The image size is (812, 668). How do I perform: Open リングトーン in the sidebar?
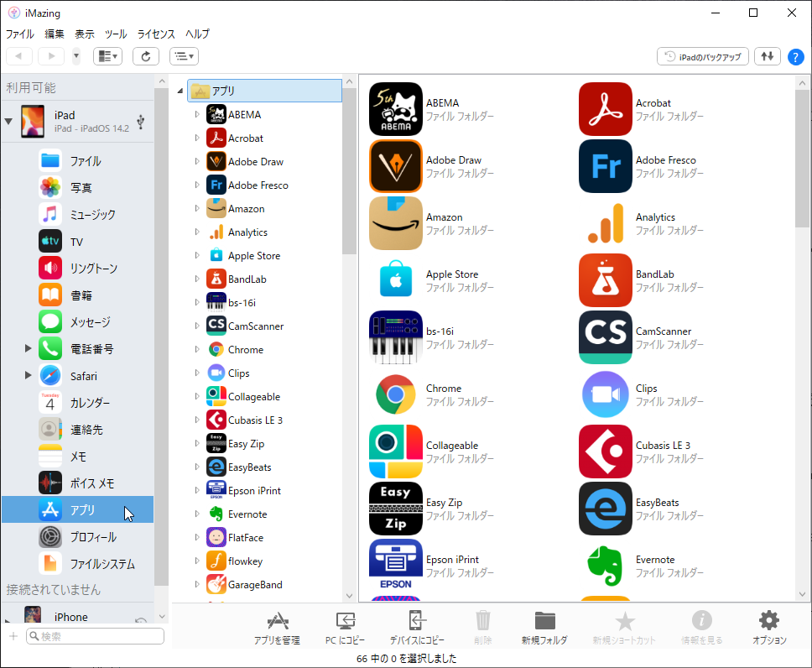pos(78,269)
